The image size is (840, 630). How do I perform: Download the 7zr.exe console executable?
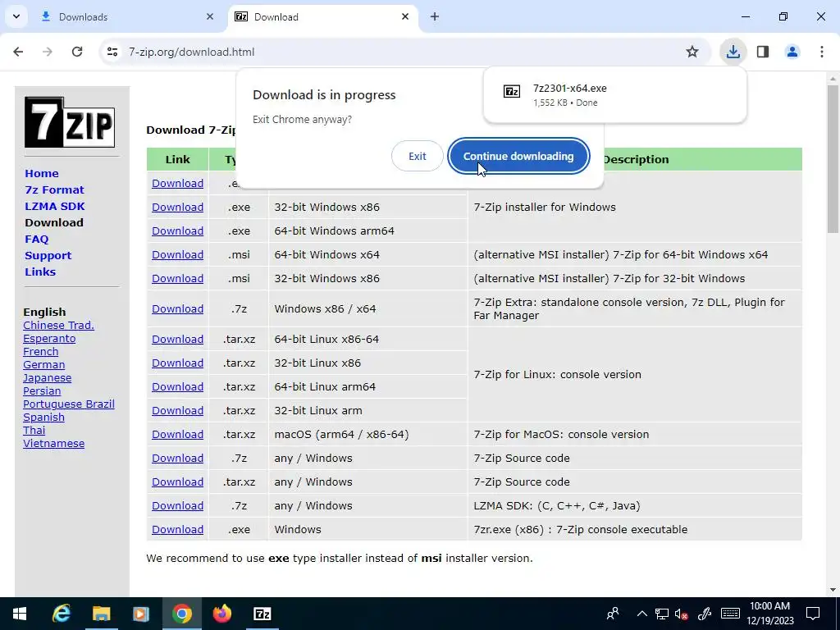pos(177,529)
